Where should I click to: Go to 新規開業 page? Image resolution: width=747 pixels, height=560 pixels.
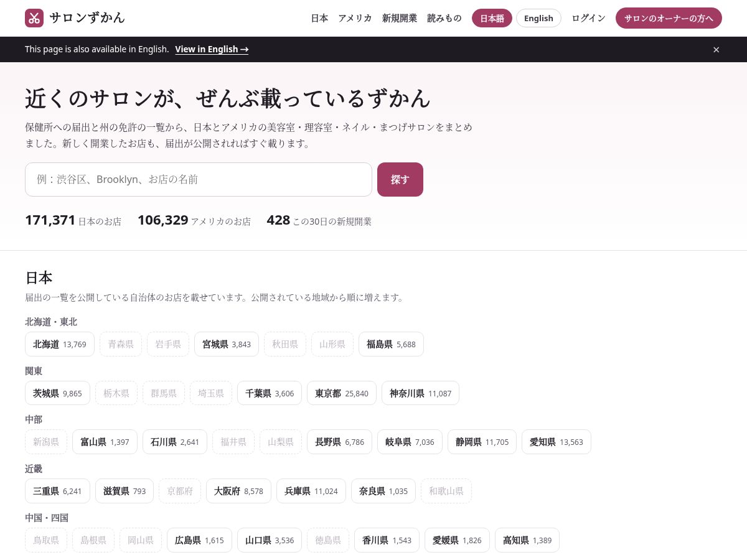(400, 18)
